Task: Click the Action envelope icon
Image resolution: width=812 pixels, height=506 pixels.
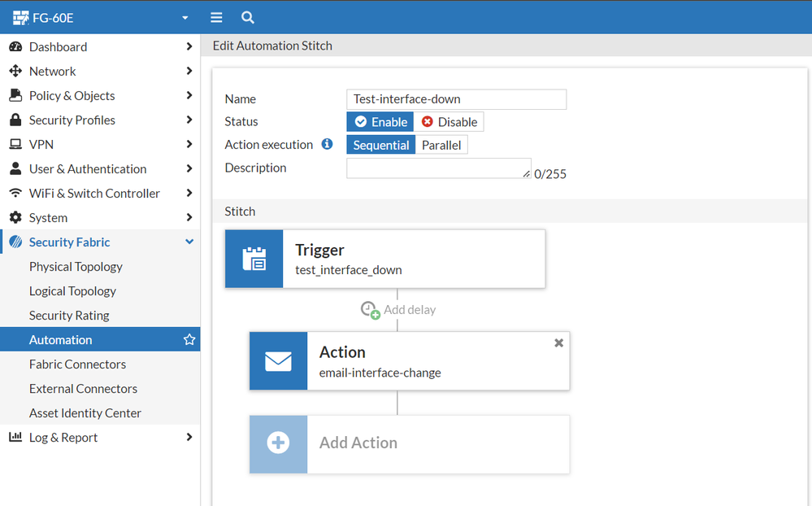Action: [278, 360]
